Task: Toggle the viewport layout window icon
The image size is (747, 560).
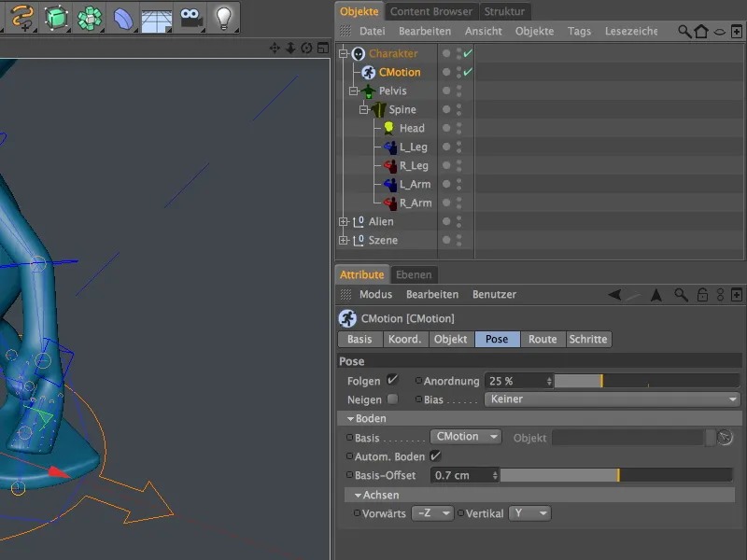Action: [x=323, y=48]
